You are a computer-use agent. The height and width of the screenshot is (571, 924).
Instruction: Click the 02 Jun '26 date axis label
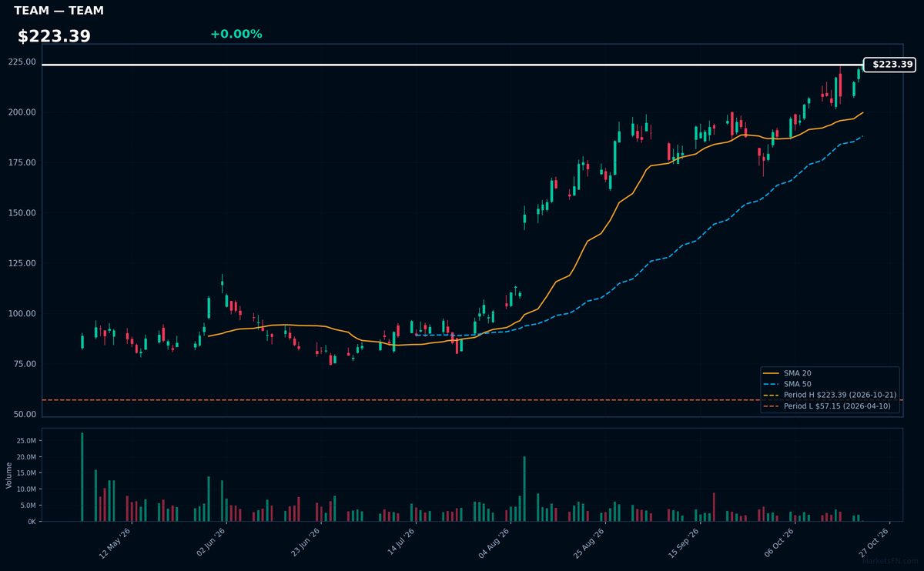point(210,543)
